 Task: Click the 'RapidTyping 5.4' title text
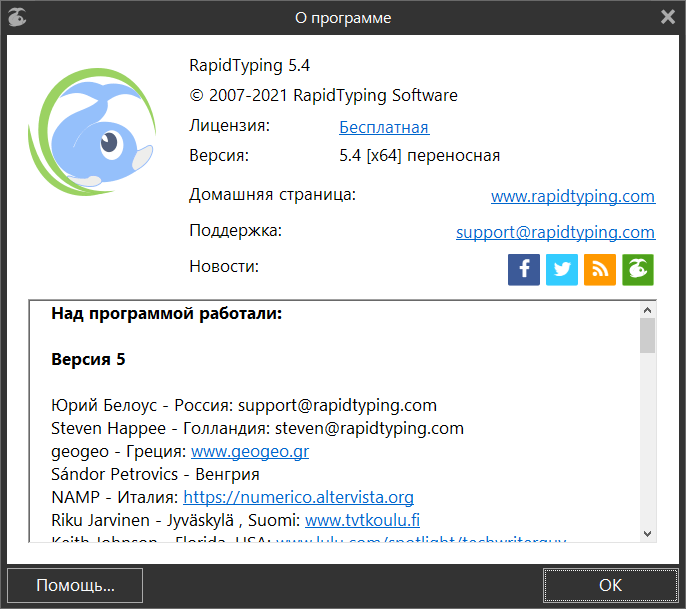click(x=249, y=66)
